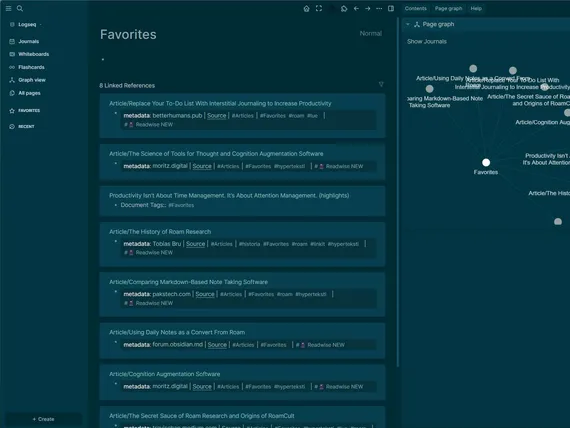Click the Whiteboards icon in sidebar
The width and height of the screenshot is (570, 428).
pyautogui.click(x=12, y=54)
